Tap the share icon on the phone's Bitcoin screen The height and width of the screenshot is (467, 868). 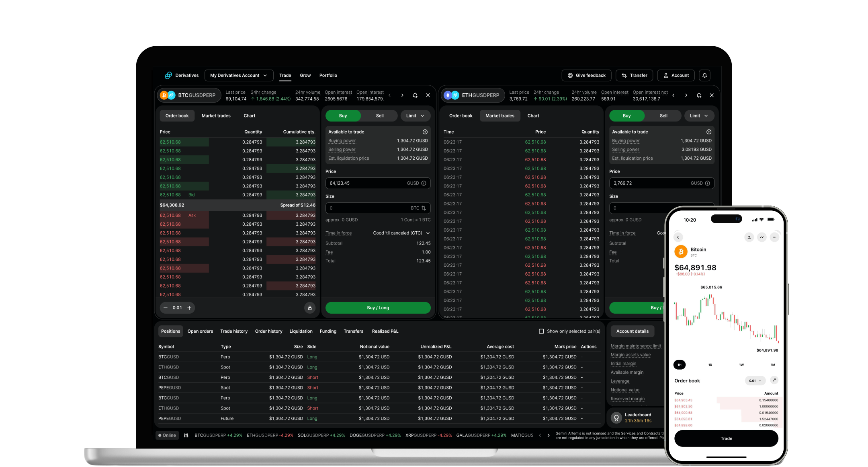(x=749, y=237)
